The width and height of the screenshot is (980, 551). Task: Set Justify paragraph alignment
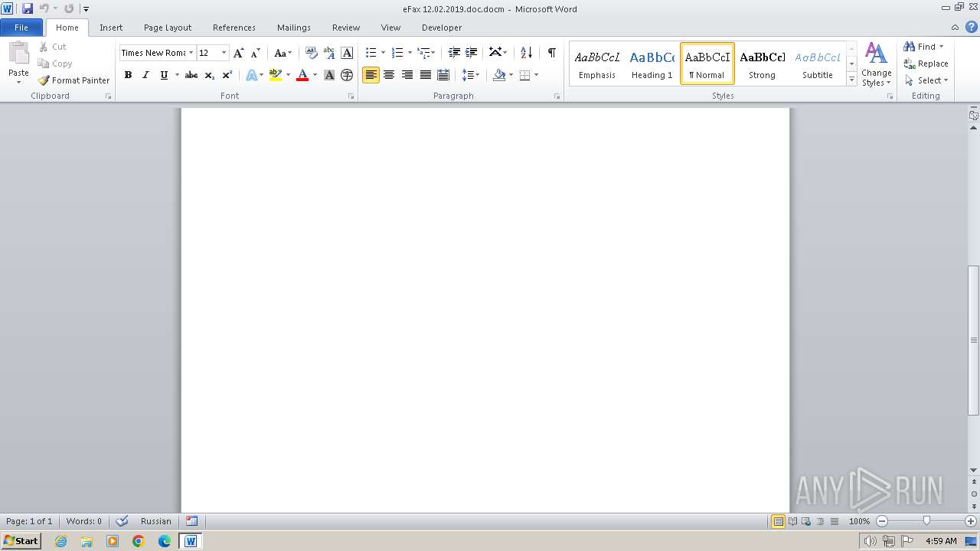pos(425,75)
